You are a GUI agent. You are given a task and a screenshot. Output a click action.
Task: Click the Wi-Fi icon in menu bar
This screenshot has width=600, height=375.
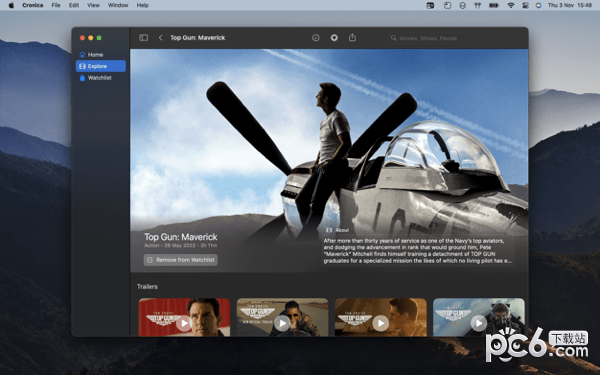[510, 5]
